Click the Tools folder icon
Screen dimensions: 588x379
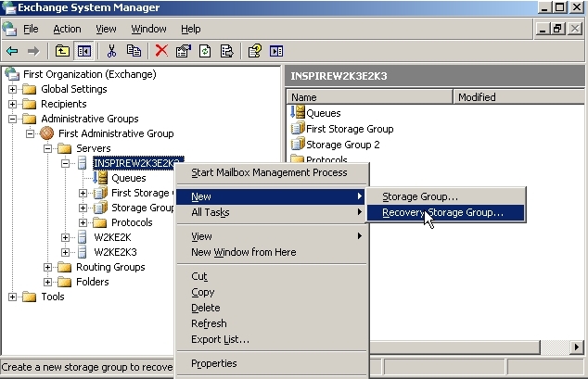30,297
